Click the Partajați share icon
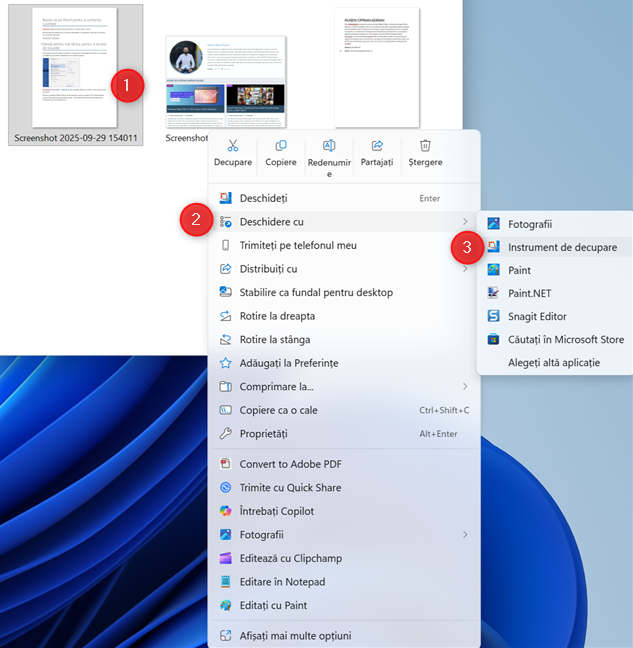Image resolution: width=633 pixels, height=648 pixels. tap(377, 146)
